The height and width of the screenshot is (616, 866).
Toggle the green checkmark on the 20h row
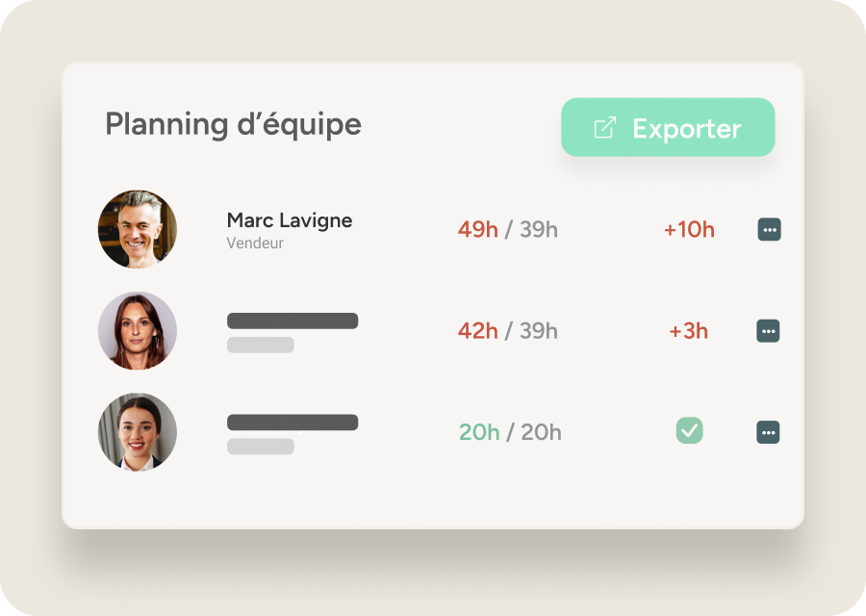[x=689, y=430]
